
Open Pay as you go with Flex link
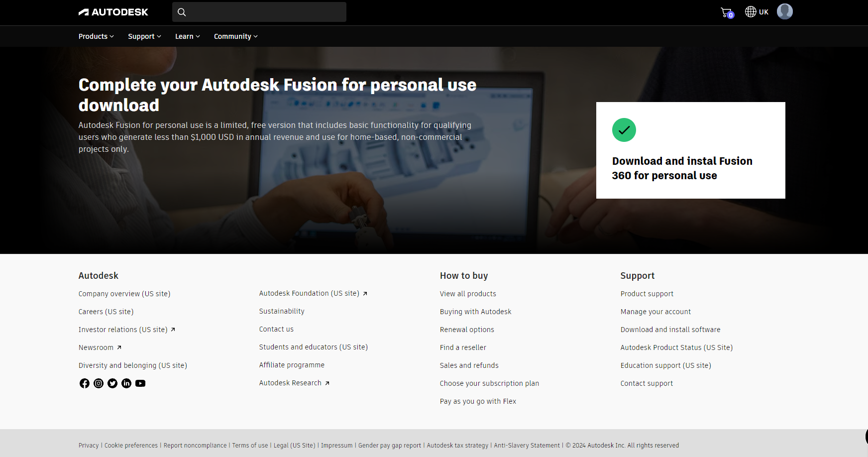478,401
